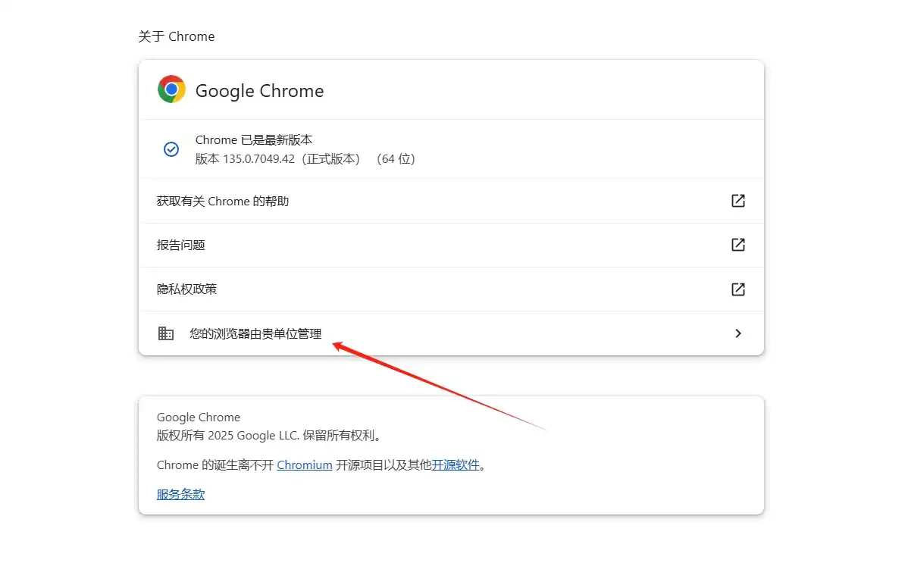Click the Google Chrome title in card header
Image resolution: width=905 pixels, height=588 pixels.
pyautogui.click(x=260, y=91)
